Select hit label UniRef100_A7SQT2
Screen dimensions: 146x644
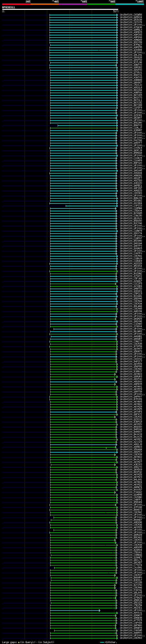pos(131,276)
